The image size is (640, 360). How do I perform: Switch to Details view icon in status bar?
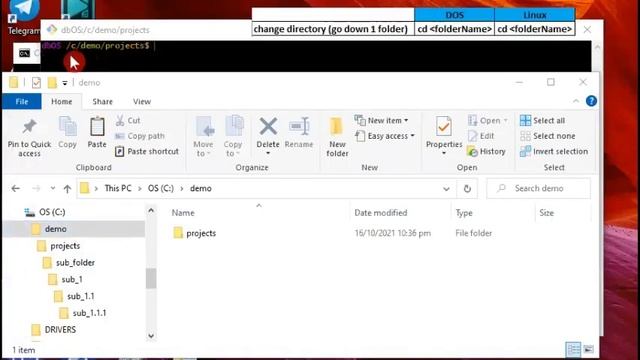[x=573, y=349]
